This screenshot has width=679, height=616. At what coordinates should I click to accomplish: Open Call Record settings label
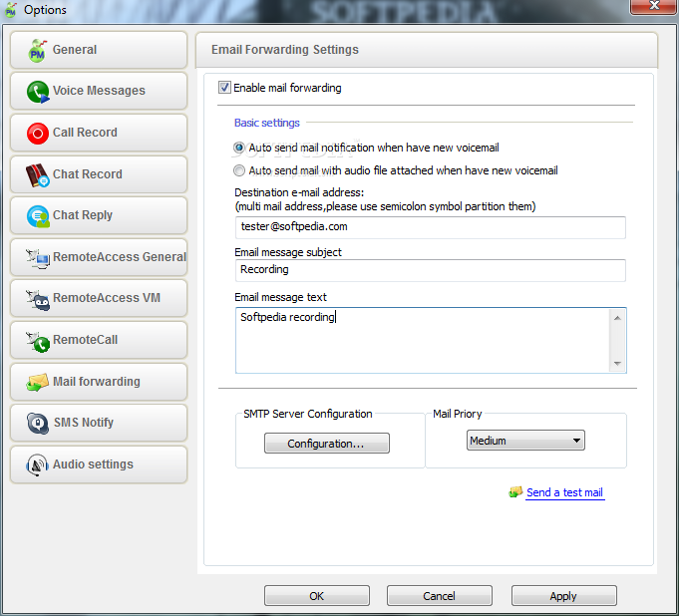pos(85,133)
